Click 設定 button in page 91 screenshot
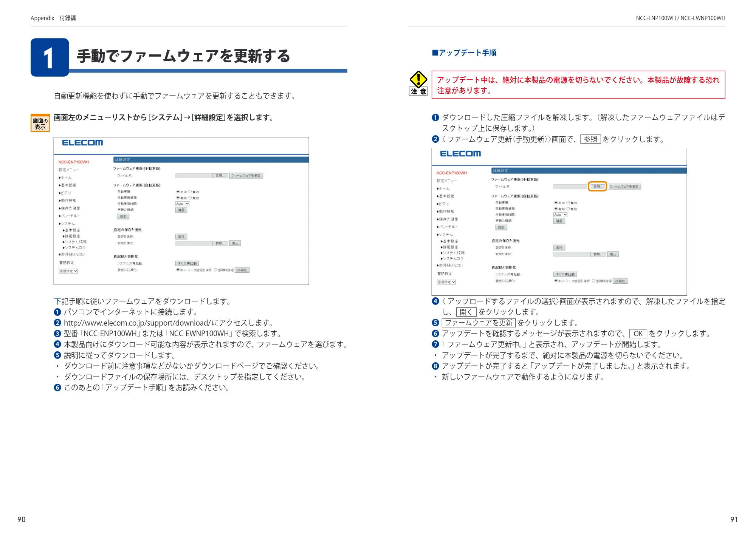 501,228
